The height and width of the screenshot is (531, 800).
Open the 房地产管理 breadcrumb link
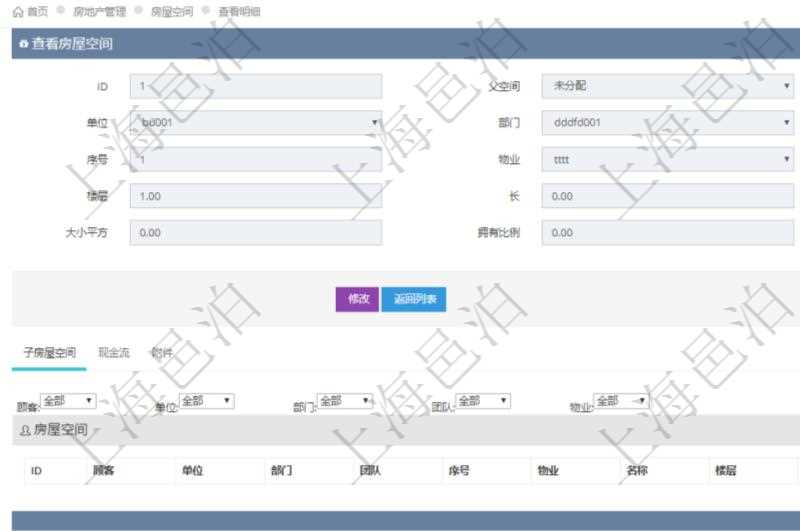click(99, 12)
